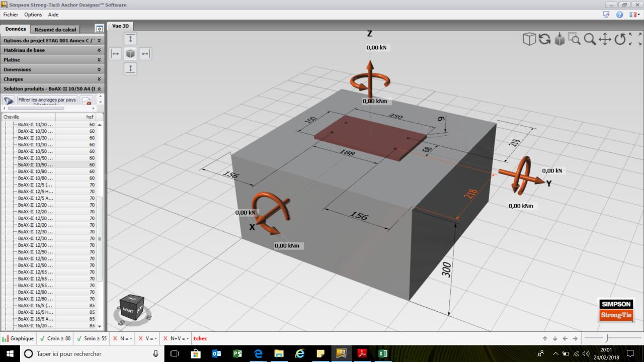The image size is (644, 362).
Task: Click the bottom-edge dimension view button
Action: [130, 69]
